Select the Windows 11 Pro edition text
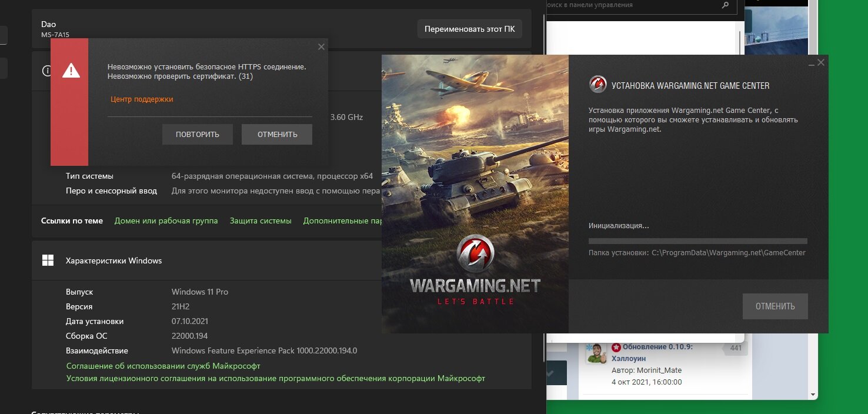The width and height of the screenshot is (868, 414). click(200, 292)
